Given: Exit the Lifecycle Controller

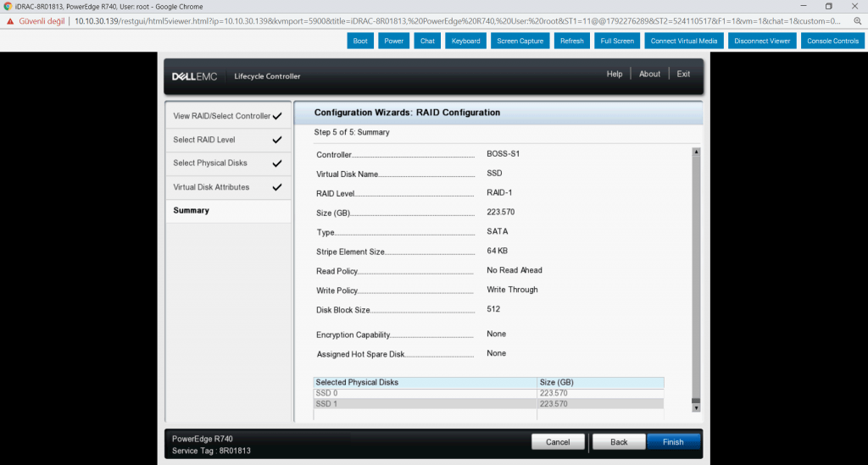Looking at the screenshot, I should pos(683,75).
